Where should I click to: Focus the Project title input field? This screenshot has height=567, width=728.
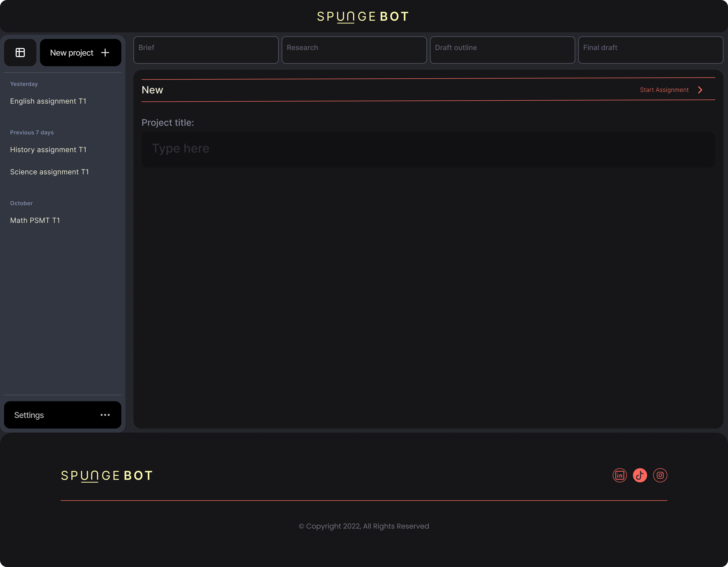click(x=428, y=150)
